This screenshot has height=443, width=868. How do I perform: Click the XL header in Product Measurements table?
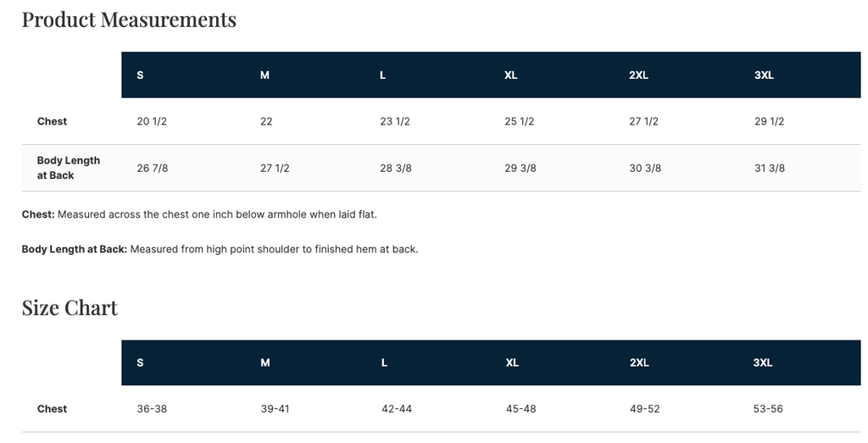click(510, 75)
